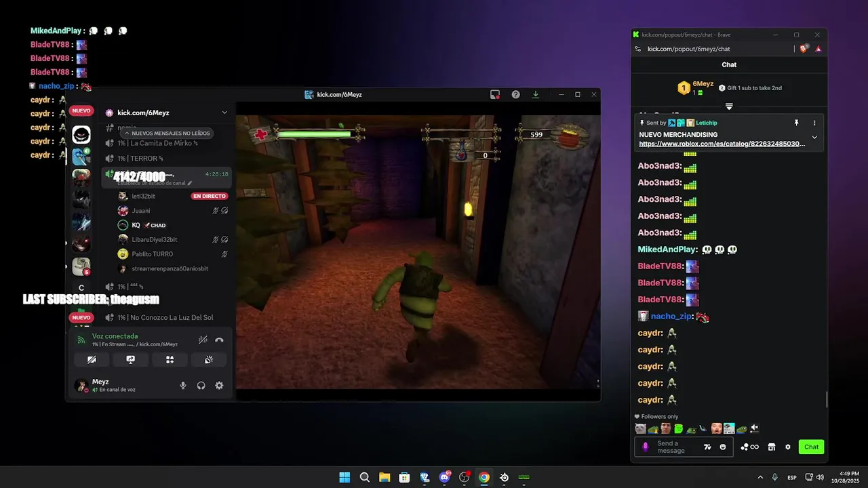Open roblox.com merchandising link
The image size is (868, 488).
click(x=722, y=144)
